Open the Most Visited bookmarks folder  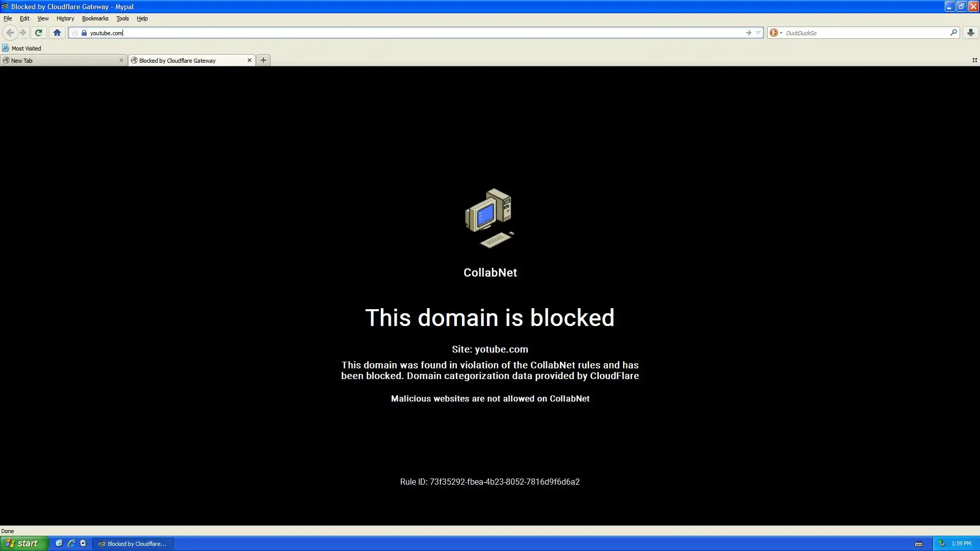coord(21,48)
